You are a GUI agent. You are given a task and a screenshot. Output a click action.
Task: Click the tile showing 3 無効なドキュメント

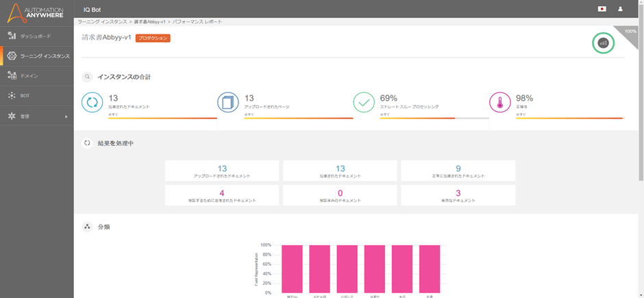pos(458,195)
